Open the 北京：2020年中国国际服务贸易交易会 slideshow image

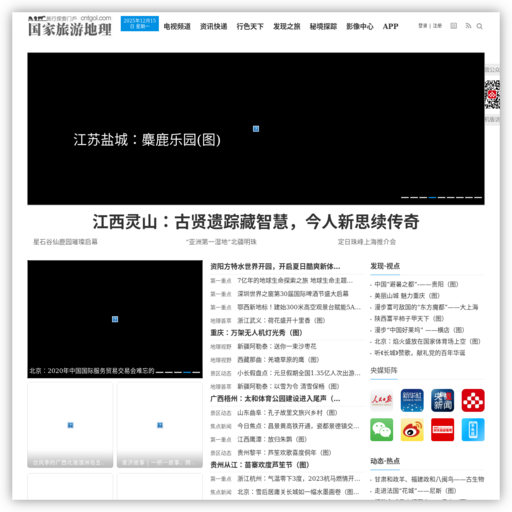coord(115,319)
